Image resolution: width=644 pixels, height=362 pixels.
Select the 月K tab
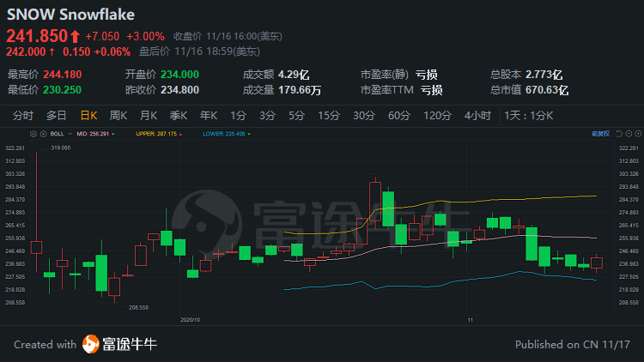149,116
